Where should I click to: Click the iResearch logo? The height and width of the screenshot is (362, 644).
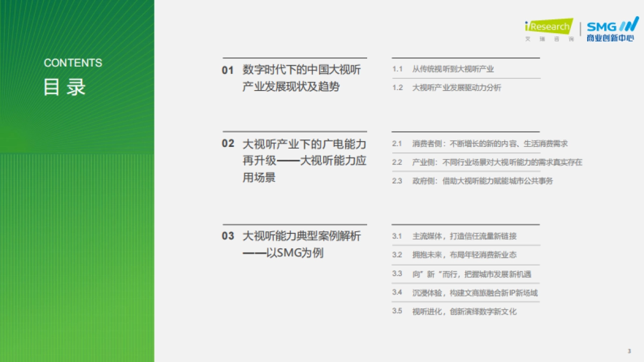point(548,26)
